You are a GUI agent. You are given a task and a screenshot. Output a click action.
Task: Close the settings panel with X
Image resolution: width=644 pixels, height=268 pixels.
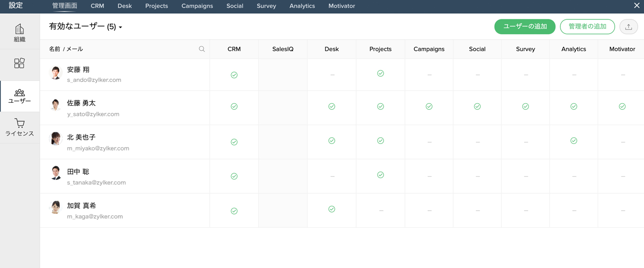pos(636,6)
